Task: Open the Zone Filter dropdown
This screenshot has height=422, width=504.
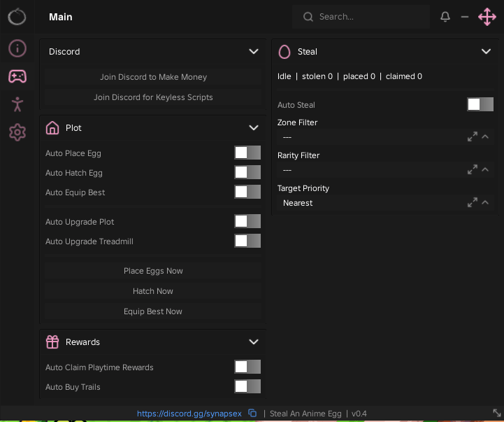Action: [385, 137]
